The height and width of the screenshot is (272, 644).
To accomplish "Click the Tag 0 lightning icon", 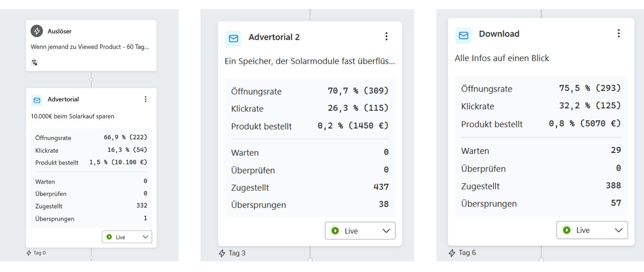I will point(29,253).
